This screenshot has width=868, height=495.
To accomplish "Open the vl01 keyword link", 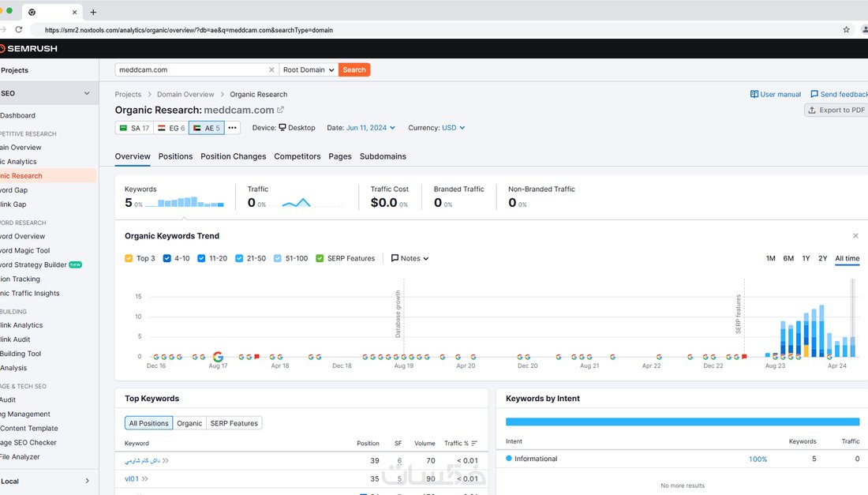I will click(132, 479).
